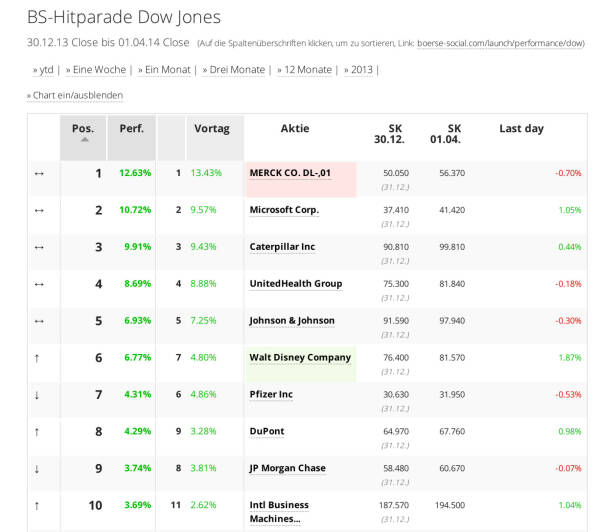Open JP Morgan Chase stock page

(287, 468)
